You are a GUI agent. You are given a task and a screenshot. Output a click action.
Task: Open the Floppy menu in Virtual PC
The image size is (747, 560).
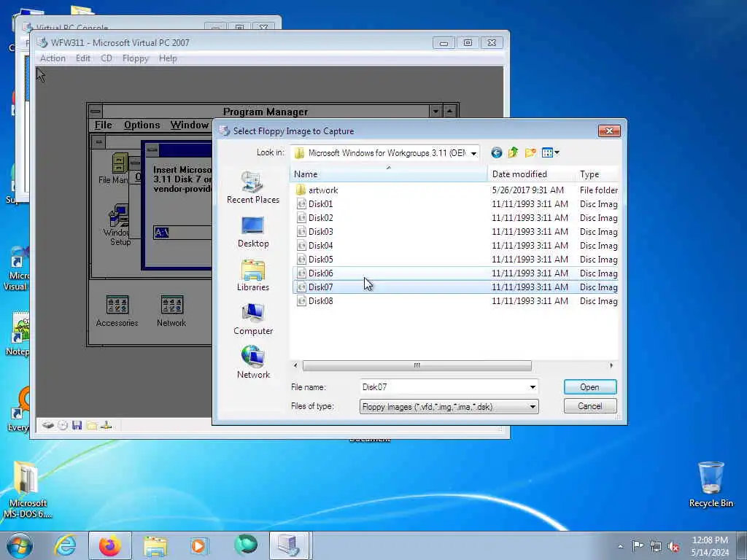coord(135,58)
